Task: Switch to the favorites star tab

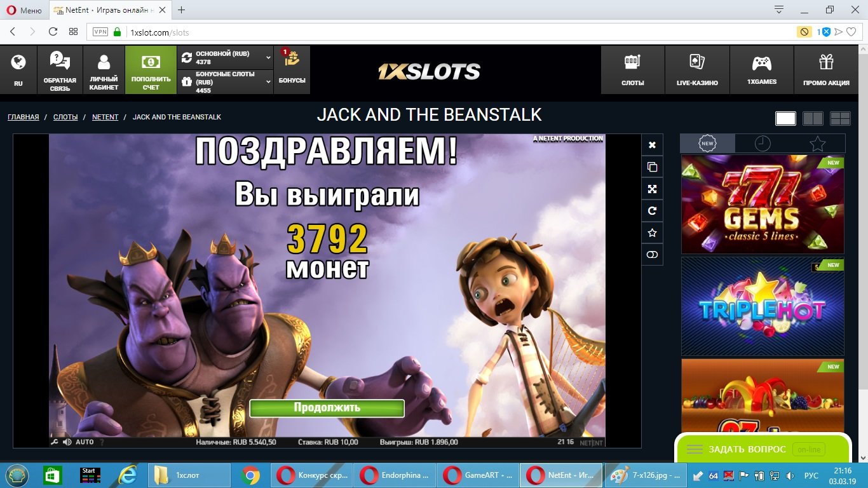Action: (x=817, y=144)
